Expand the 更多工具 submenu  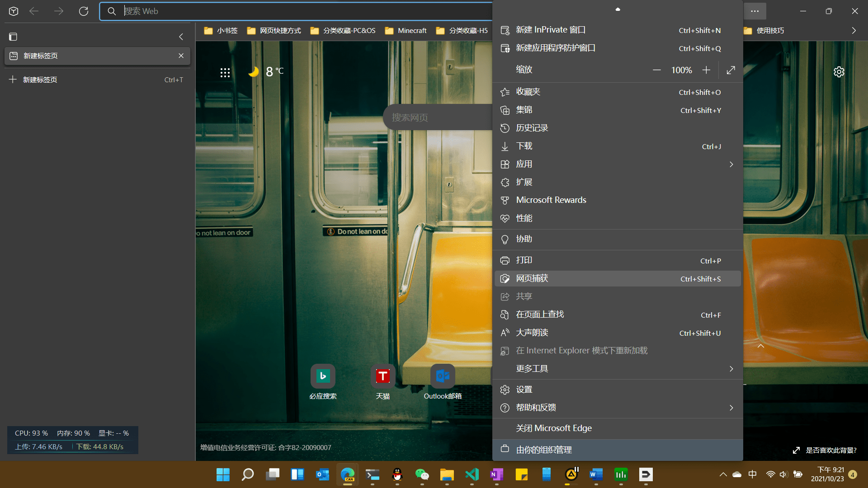(731, 369)
